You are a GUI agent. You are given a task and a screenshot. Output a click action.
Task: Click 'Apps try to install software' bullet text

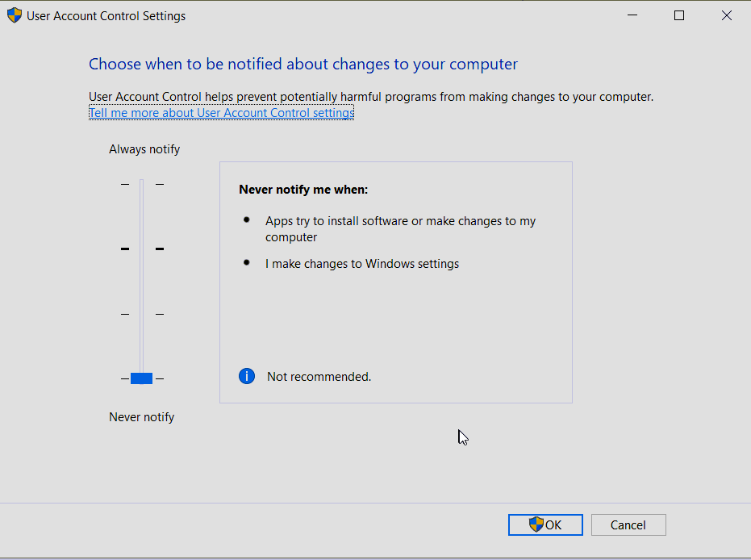[x=400, y=229]
